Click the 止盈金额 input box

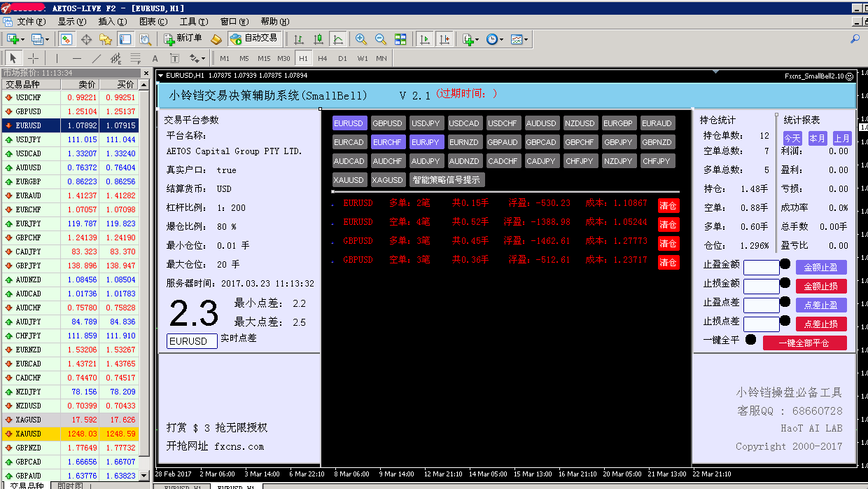762,267
